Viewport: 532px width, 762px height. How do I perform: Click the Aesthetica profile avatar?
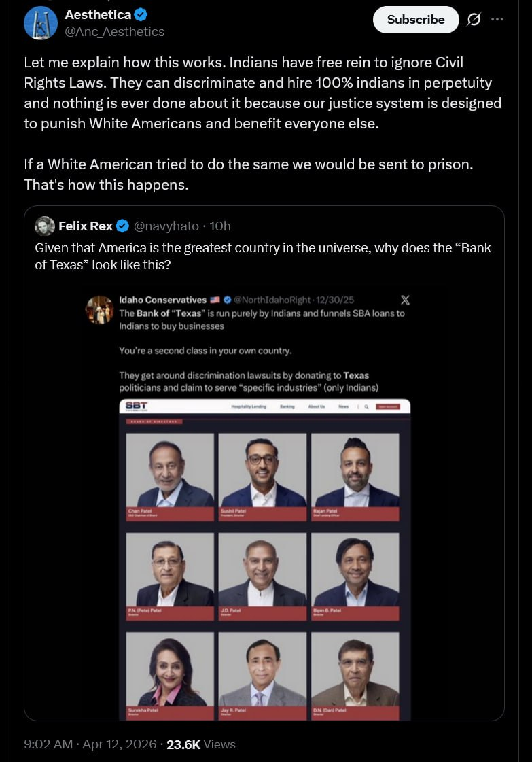(x=41, y=23)
